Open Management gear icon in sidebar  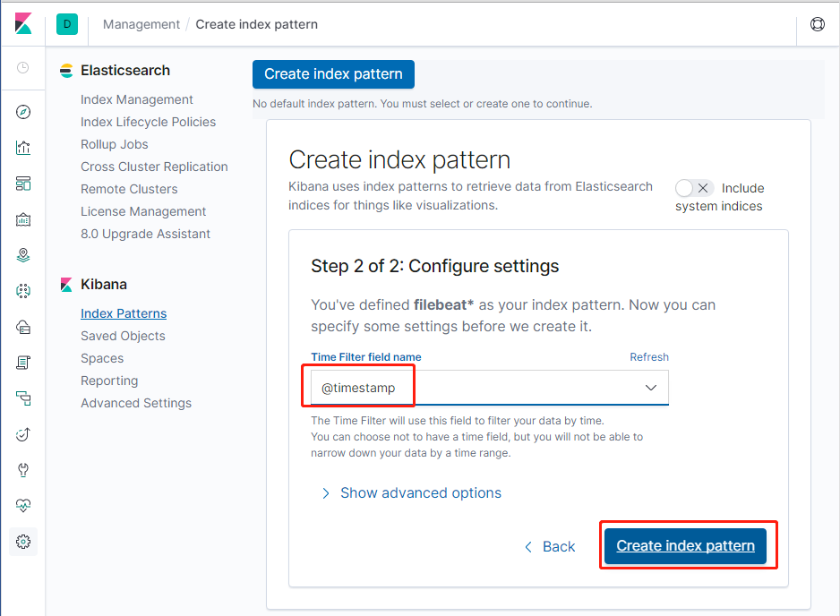click(x=23, y=542)
